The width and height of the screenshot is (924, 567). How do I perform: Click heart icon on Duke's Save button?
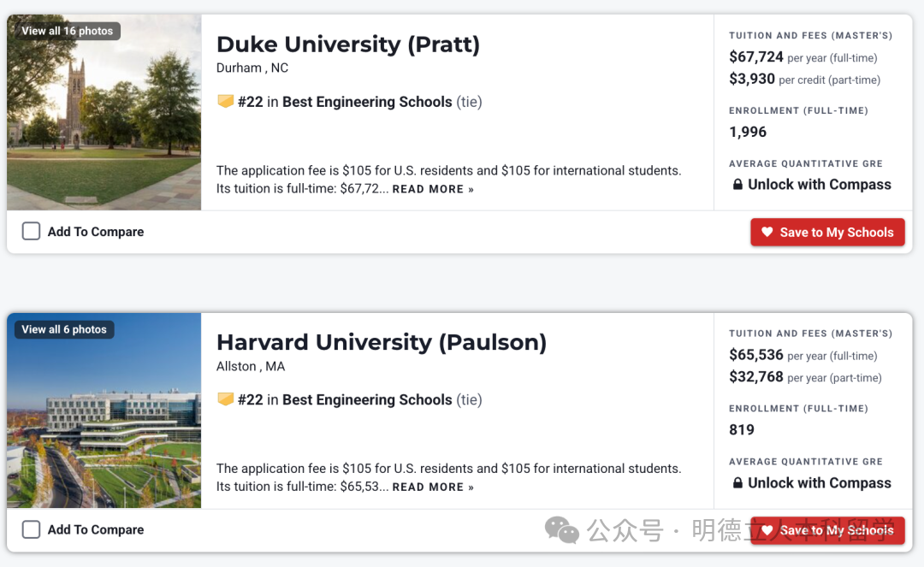point(767,232)
